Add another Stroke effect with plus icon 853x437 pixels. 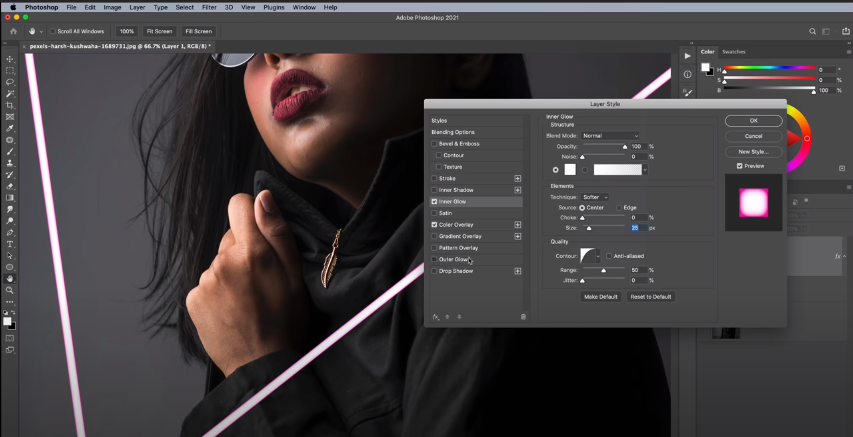point(517,178)
